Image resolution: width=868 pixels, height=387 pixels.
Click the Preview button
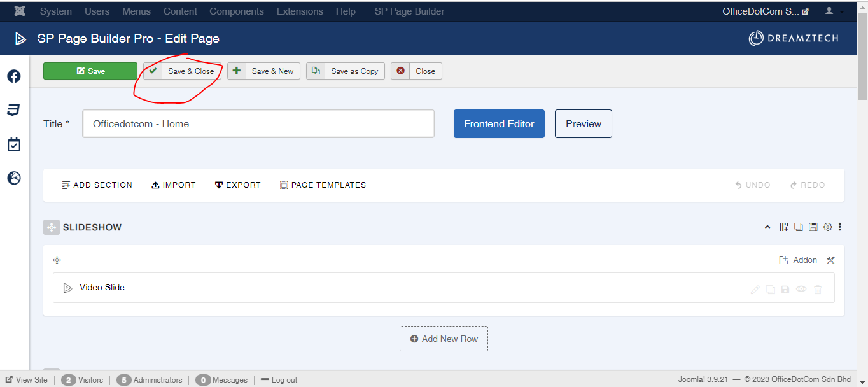tap(584, 124)
